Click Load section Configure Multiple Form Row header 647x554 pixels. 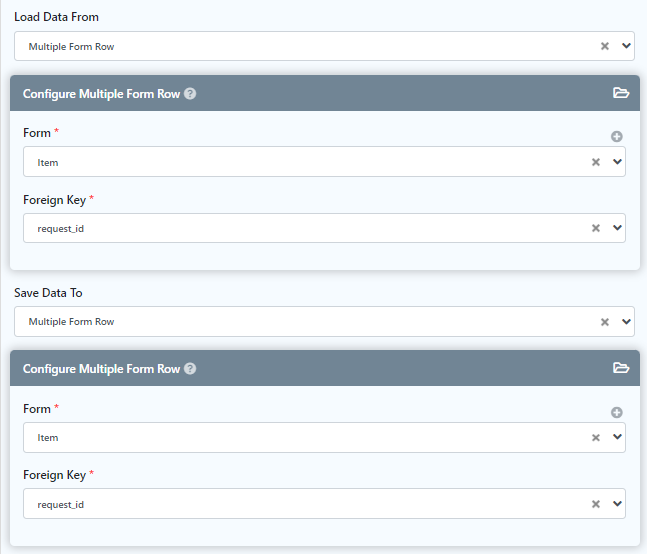101,94
